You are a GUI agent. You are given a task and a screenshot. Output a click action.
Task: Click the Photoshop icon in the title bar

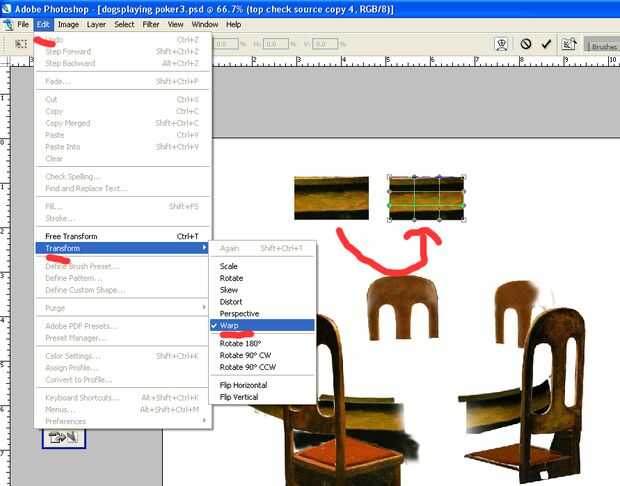click(x=7, y=8)
